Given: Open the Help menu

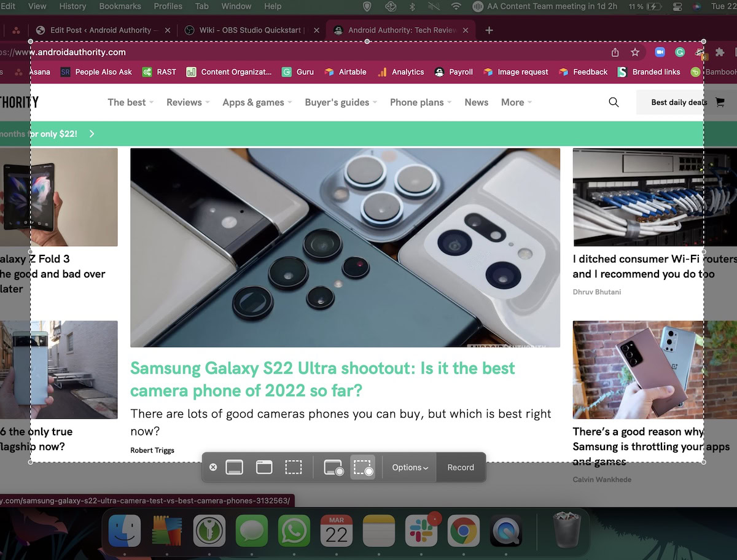Looking at the screenshot, I should click(x=273, y=6).
